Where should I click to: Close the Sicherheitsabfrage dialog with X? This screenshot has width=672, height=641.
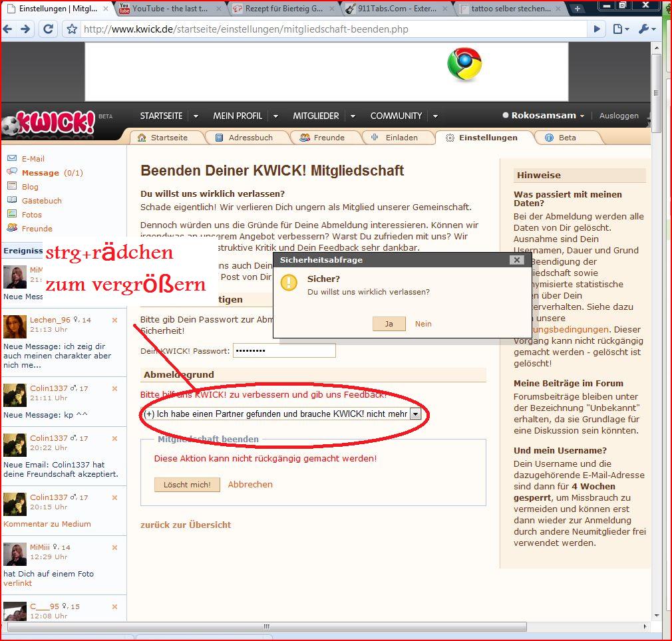pos(517,260)
